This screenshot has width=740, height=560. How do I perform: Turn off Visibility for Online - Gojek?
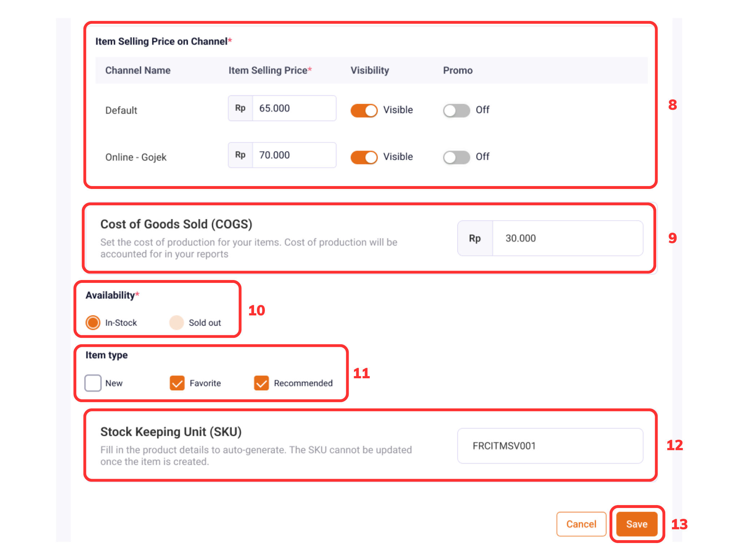[363, 157]
